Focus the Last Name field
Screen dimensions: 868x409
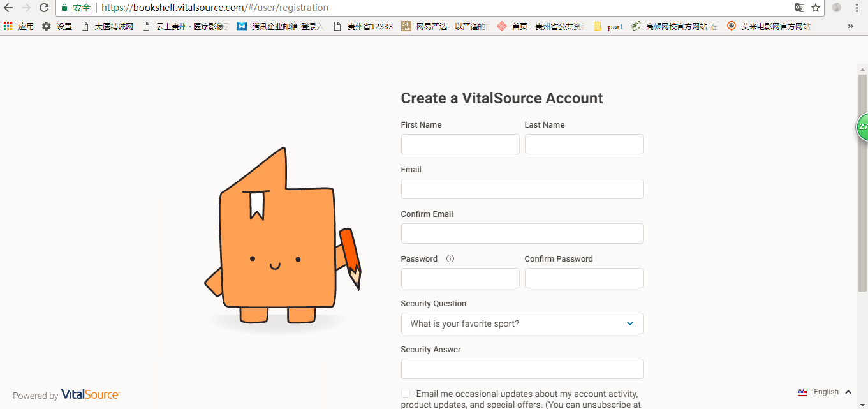pyautogui.click(x=584, y=144)
